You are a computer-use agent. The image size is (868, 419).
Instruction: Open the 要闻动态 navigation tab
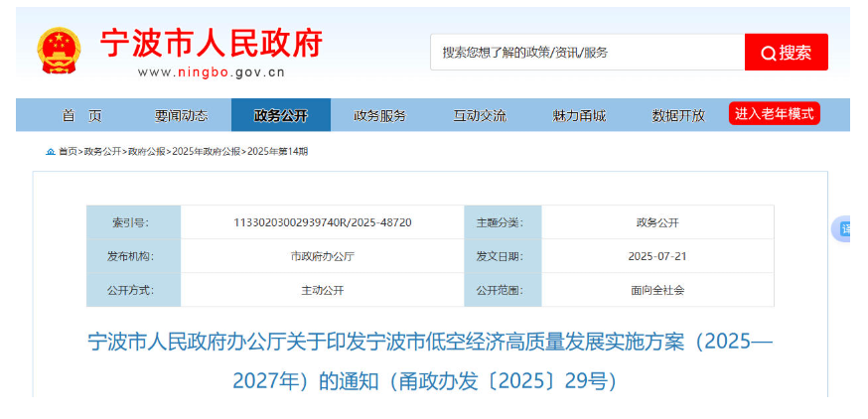(181, 115)
